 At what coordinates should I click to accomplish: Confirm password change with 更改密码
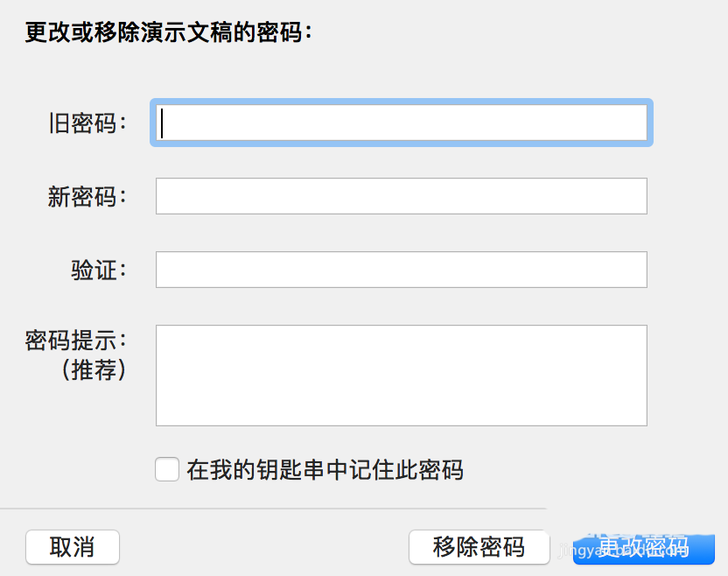coord(645,546)
